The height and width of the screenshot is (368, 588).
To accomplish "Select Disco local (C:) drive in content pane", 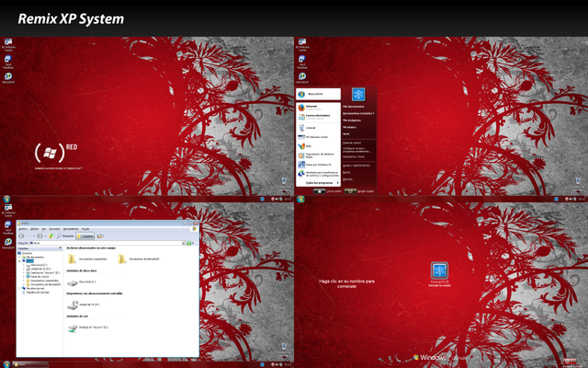I will (x=82, y=282).
